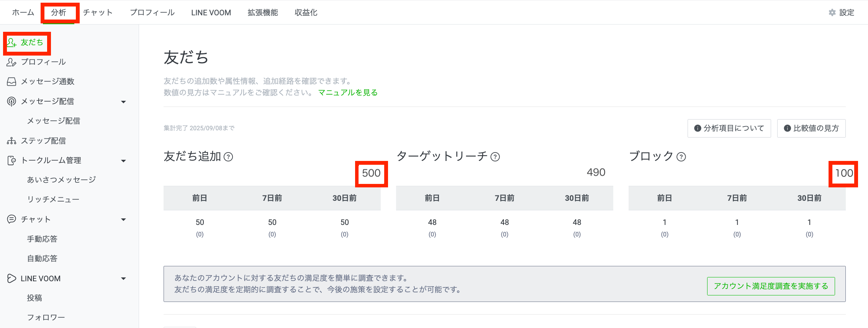Image resolution: width=868 pixels, height=328 pixels.
Task: Click the 分析項目について button
Action: pyautogui.click(x=729, y=128)
